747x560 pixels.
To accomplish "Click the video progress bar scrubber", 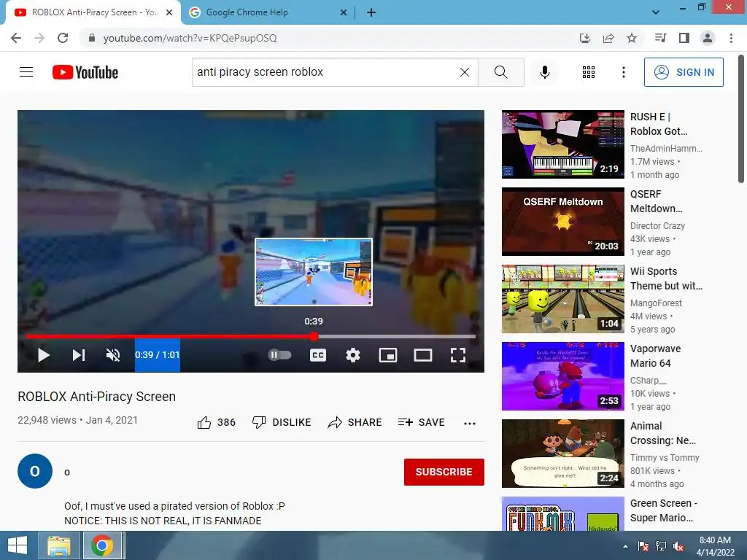I will click(x=314, y=336).
